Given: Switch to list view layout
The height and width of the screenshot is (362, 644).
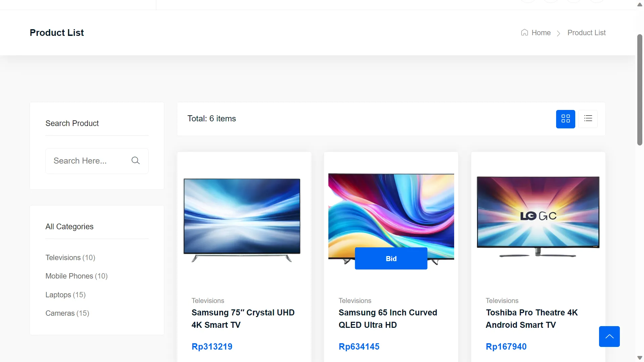Looking at the screenshot, I should 588,119.
